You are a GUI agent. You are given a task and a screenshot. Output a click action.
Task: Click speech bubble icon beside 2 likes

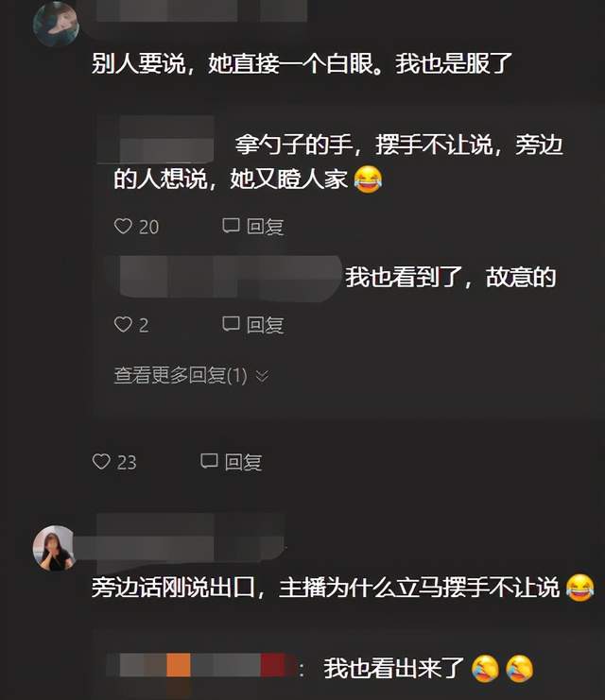(231, 324)
